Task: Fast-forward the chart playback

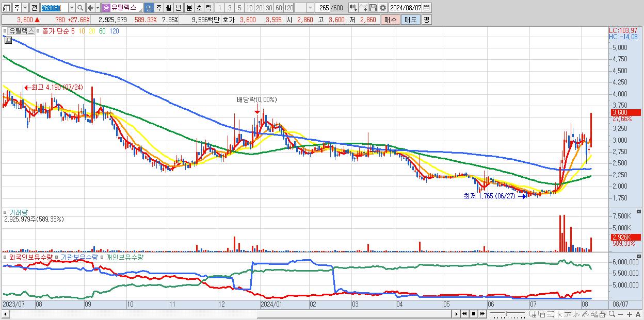Action: pos(482,314)
